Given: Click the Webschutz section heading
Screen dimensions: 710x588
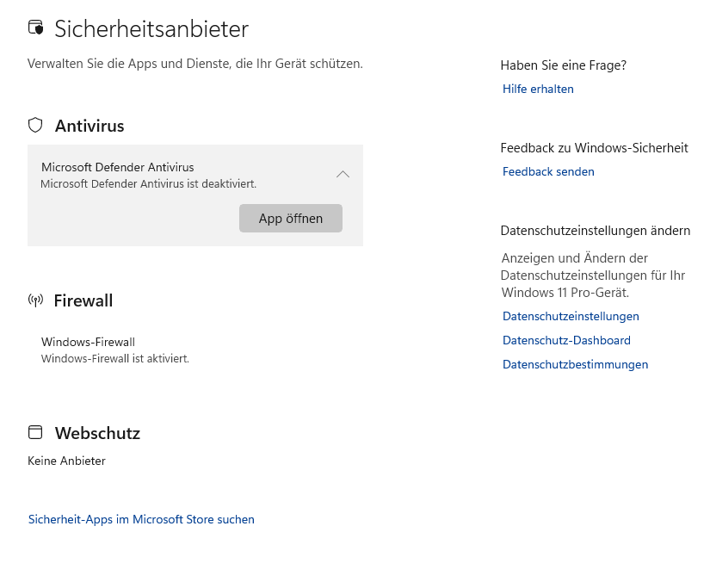Looking at the screenshot, I should (x=98, y=433).
